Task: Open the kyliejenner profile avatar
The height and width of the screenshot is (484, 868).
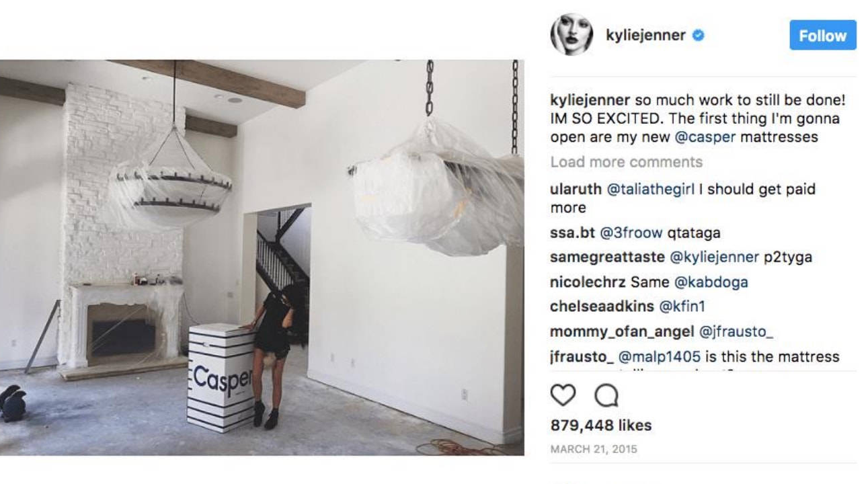Action: (x=571, y=34)
